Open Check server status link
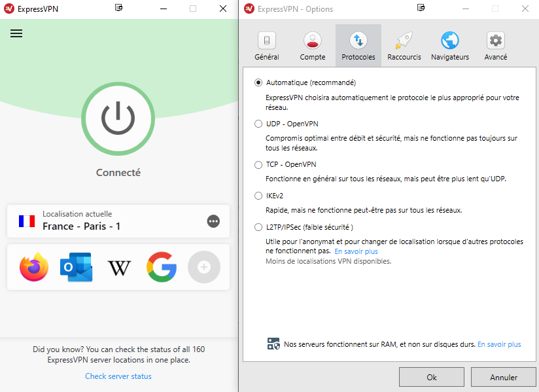Image resolution: width=539 pixels, height=392 pixels. pos(118,376)
